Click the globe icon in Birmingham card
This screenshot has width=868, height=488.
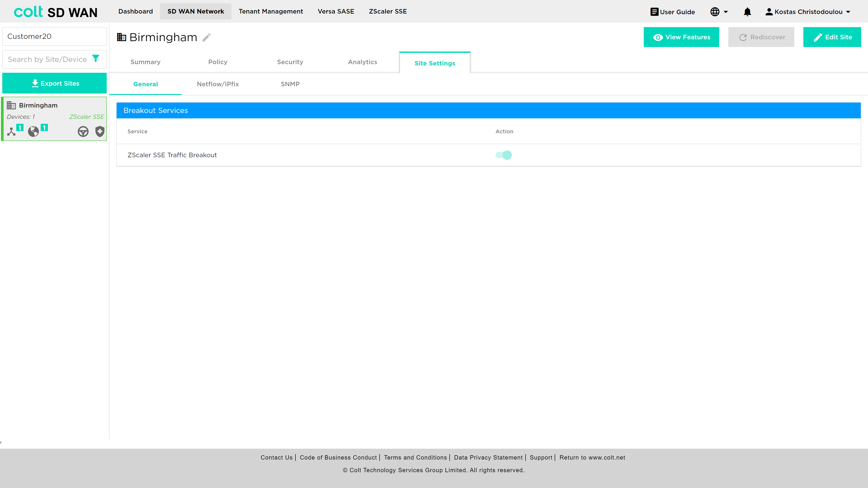33,131
